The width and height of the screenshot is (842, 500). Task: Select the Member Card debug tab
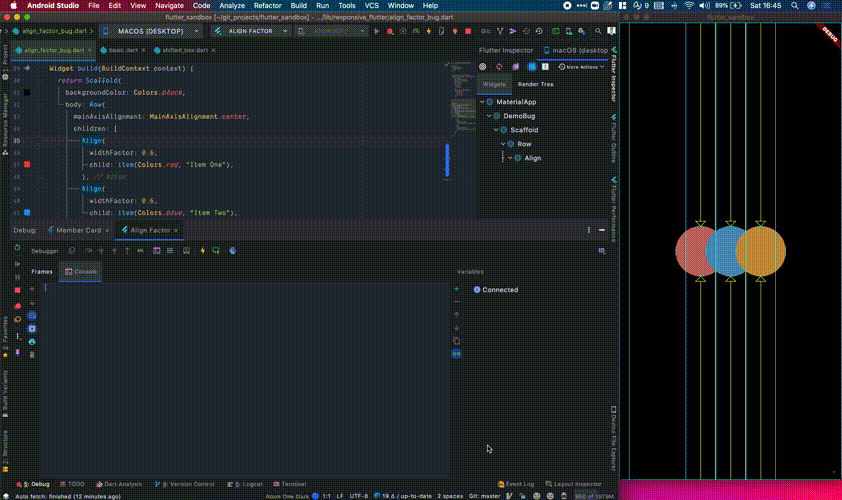(78, 230)
